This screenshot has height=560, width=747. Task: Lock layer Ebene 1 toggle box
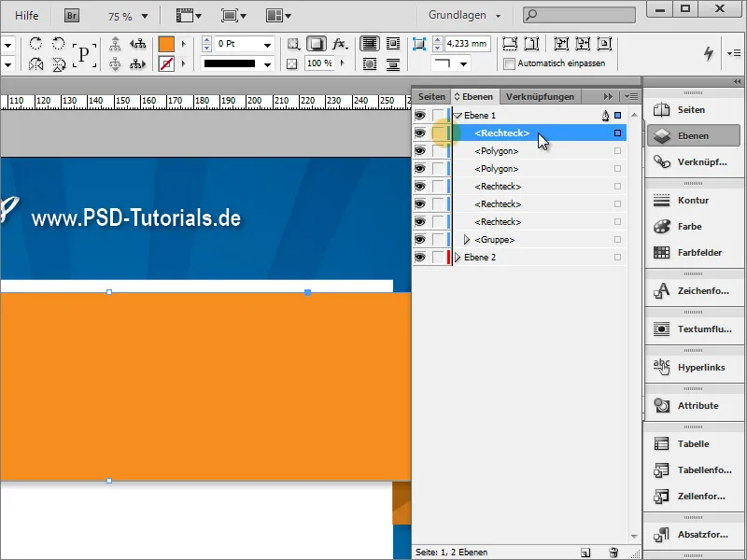tap(438, 115)
